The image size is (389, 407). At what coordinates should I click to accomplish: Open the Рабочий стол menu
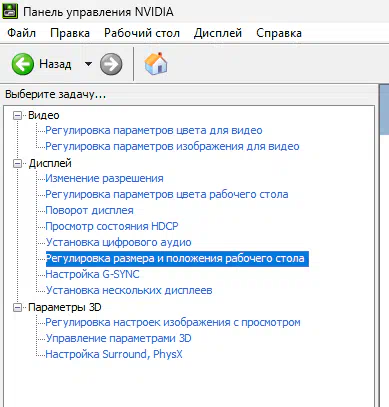pyautogui.click(x=142, y=33)
